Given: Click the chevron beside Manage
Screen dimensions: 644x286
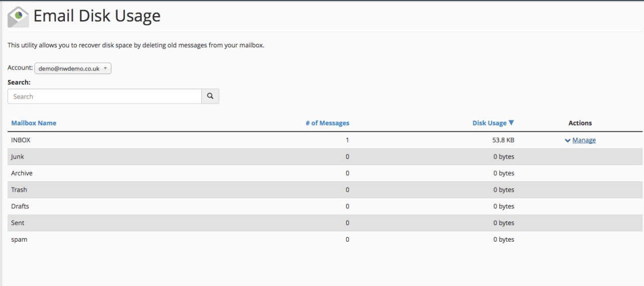Looking at the screenshot, I should [568, 140].
